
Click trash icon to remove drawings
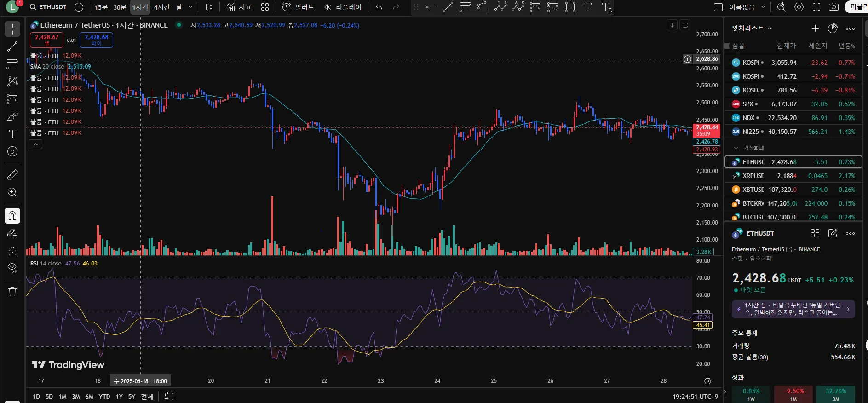click(x=12, y=292)
